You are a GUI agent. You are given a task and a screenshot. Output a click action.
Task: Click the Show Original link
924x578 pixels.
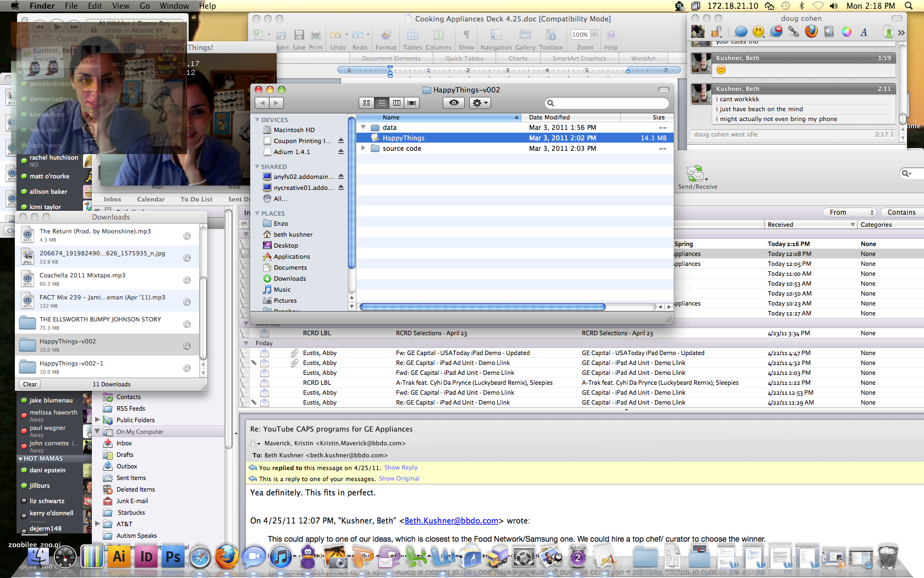point(399,478)
